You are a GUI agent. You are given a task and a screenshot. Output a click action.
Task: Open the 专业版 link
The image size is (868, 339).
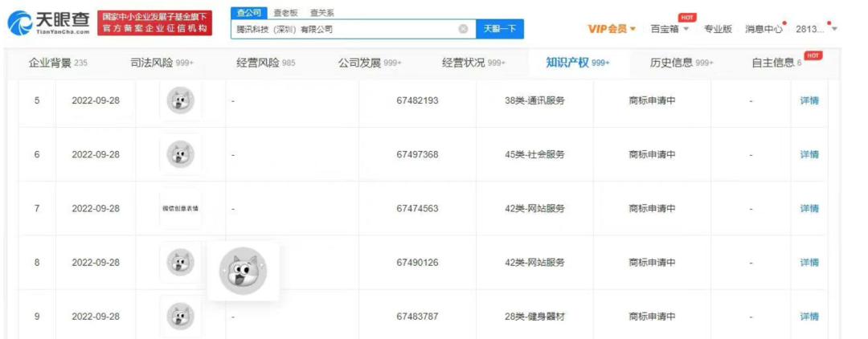[718, 29]
